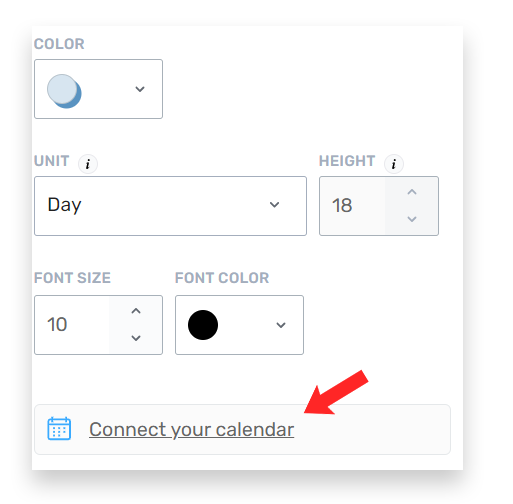Click the light blue color swatch
This screenshot has height=504, width=513.
click(64, 91)
